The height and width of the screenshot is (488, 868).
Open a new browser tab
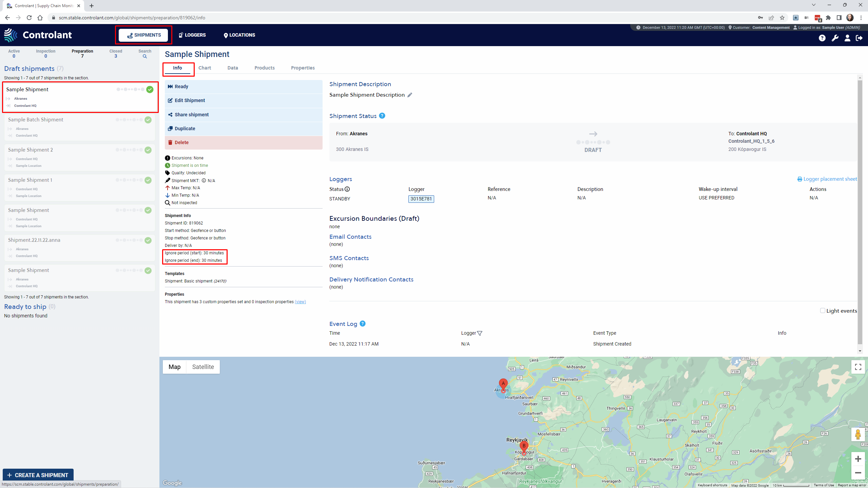(x=92, y=6)
